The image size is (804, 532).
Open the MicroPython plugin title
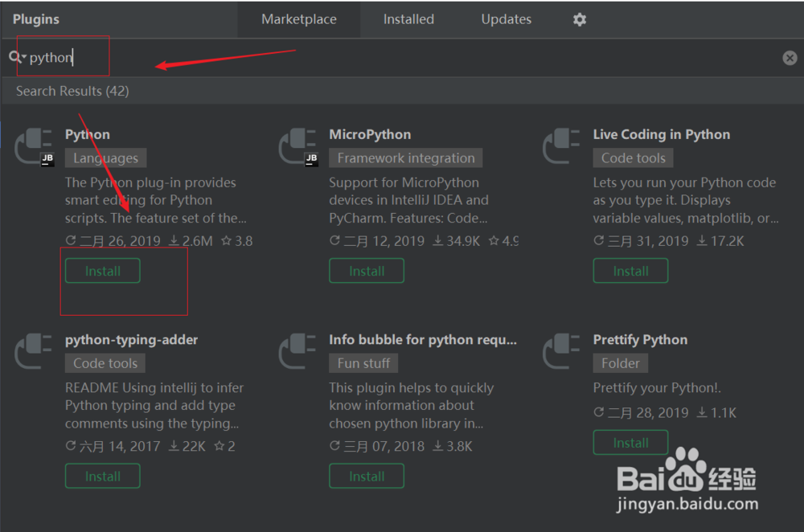pos(370,134)
